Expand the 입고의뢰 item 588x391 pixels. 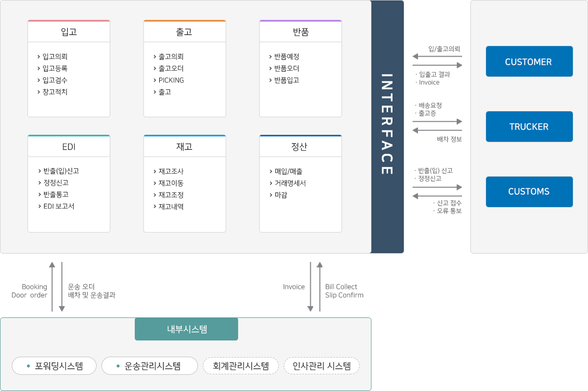tap(55, 56)
